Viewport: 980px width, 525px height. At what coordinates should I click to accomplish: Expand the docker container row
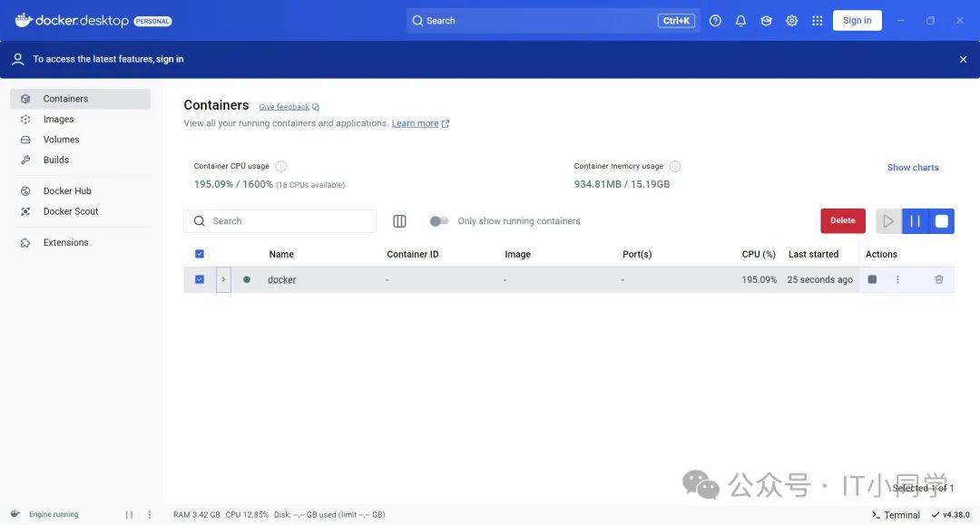pyautogui.click(x=223, y=279)
